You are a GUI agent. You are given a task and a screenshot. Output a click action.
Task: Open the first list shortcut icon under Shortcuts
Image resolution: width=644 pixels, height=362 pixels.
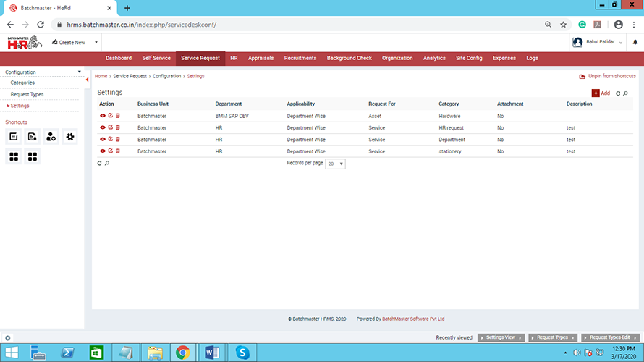click(x=14, y=136)
